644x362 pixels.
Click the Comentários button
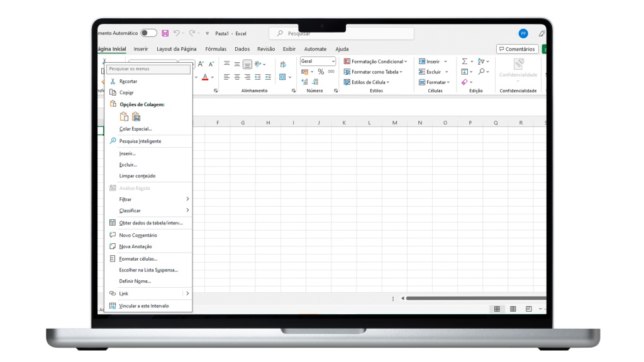coord(517,49)
